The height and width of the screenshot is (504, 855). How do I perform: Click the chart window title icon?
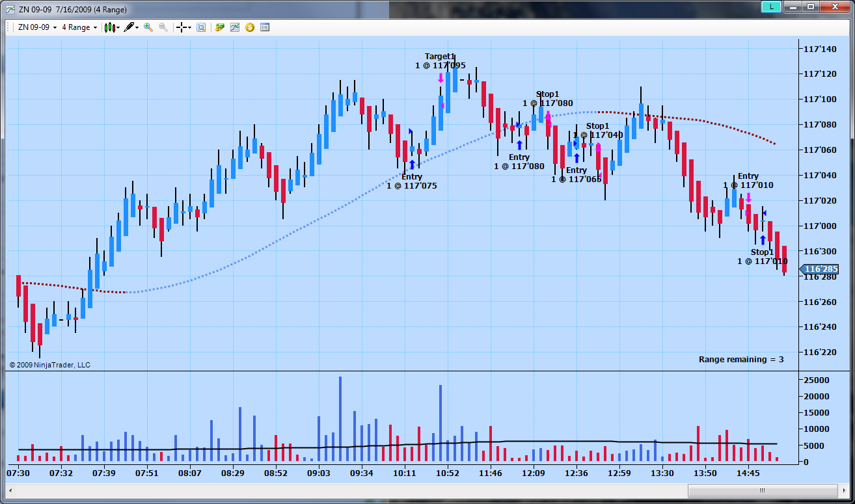10,9
